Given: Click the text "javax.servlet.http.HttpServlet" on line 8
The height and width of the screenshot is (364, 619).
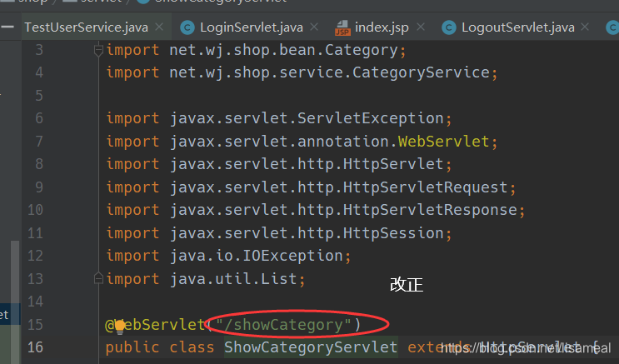Looking at the screenshot, I should pyautogui.click(x=307, y=164).
